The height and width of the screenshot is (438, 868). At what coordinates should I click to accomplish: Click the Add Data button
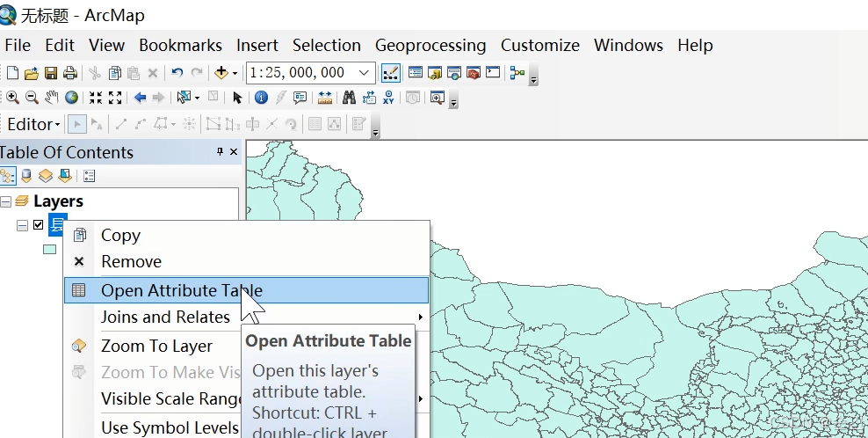point(221,73)
